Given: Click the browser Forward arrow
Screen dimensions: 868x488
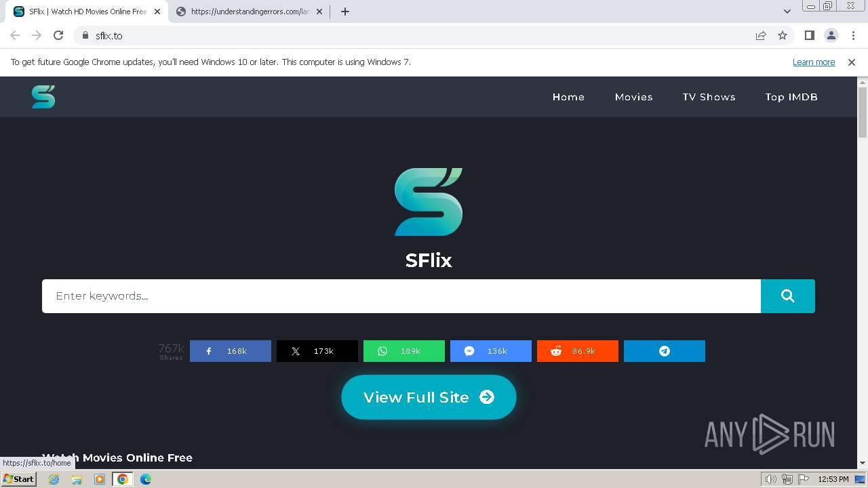Looking at the screenshot, I should 37,35.
